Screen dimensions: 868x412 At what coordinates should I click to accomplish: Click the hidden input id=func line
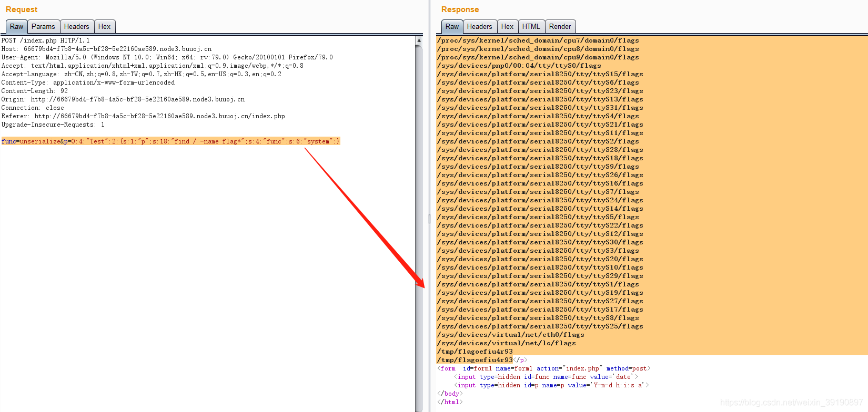[546, 377]
